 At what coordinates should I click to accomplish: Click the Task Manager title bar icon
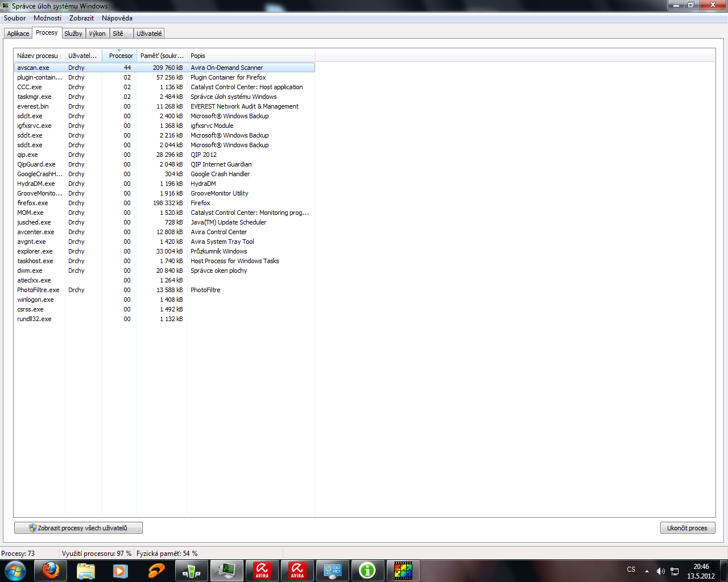[5, 6]
